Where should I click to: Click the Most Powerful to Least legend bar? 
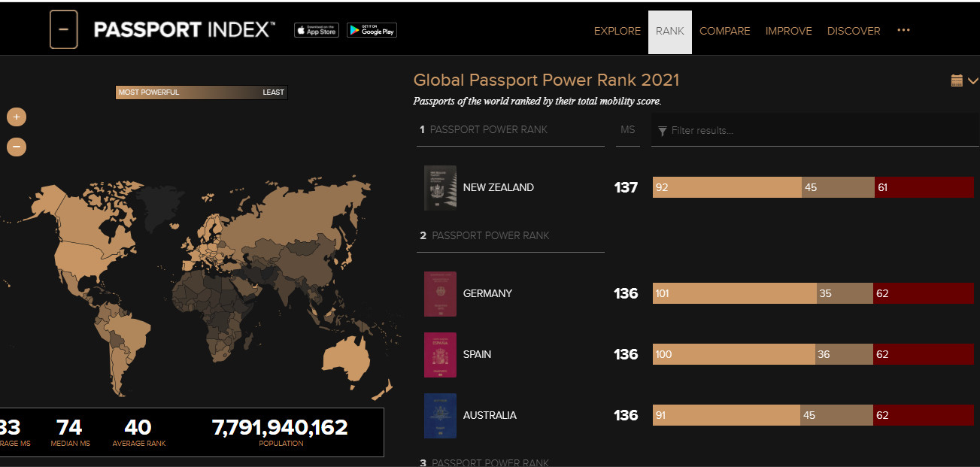tap(202, 92)
